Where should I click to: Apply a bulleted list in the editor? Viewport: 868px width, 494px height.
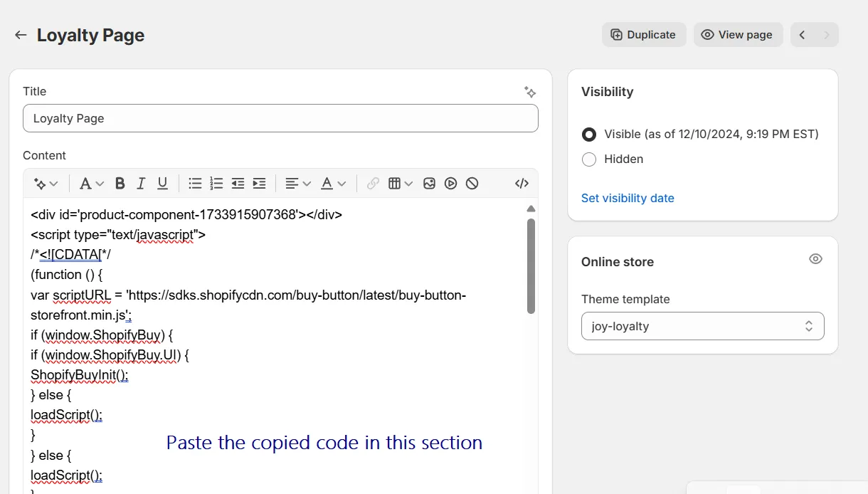(x=195, y=184)
